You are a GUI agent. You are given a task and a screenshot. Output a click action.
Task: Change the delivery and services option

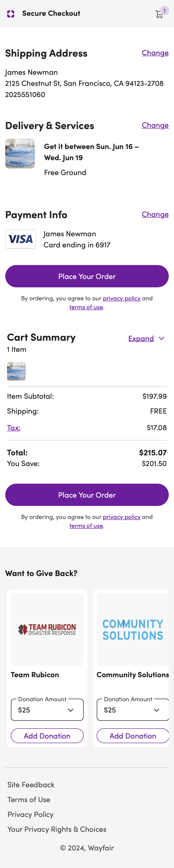[x=155, y=125]
